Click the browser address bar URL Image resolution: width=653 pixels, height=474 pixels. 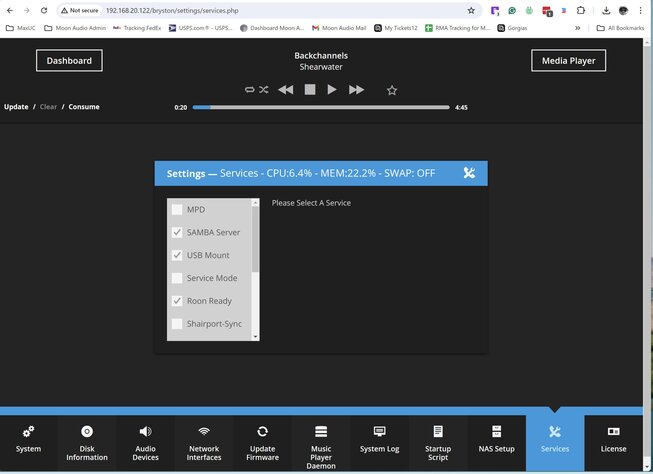coord(172,10)
